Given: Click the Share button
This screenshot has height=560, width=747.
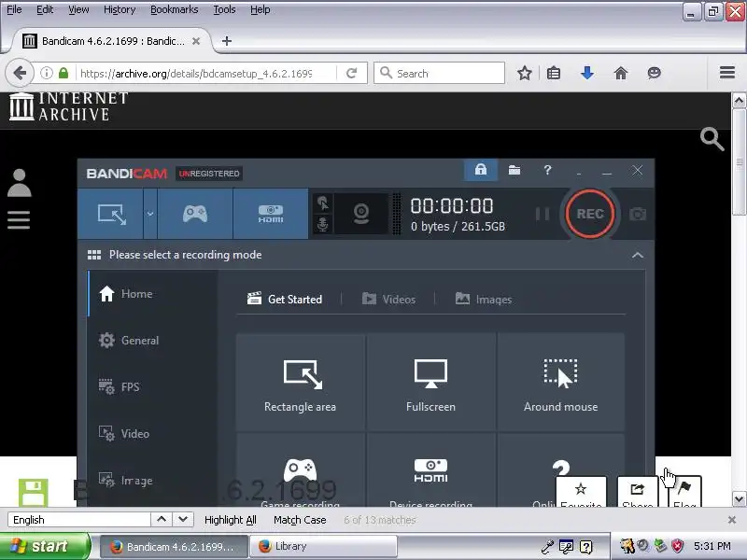Looking at the screenshot, I should click(x=638, y=492).
